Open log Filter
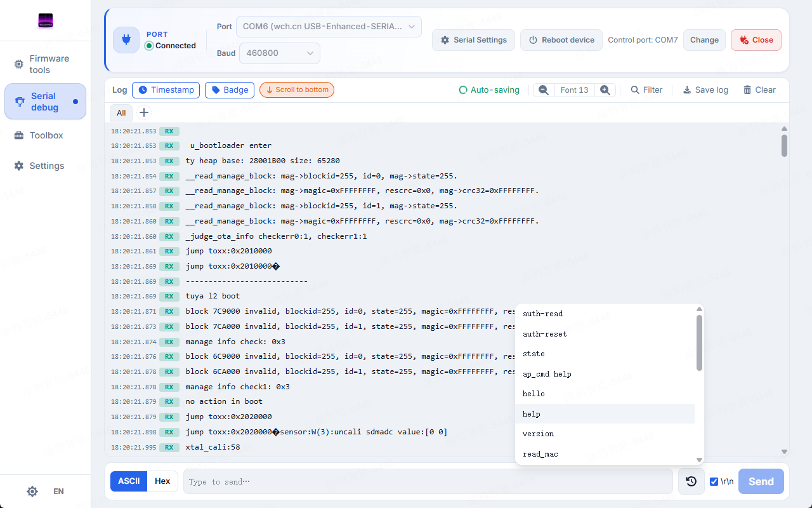Screen dimensions: 812x508 (646, 90)
